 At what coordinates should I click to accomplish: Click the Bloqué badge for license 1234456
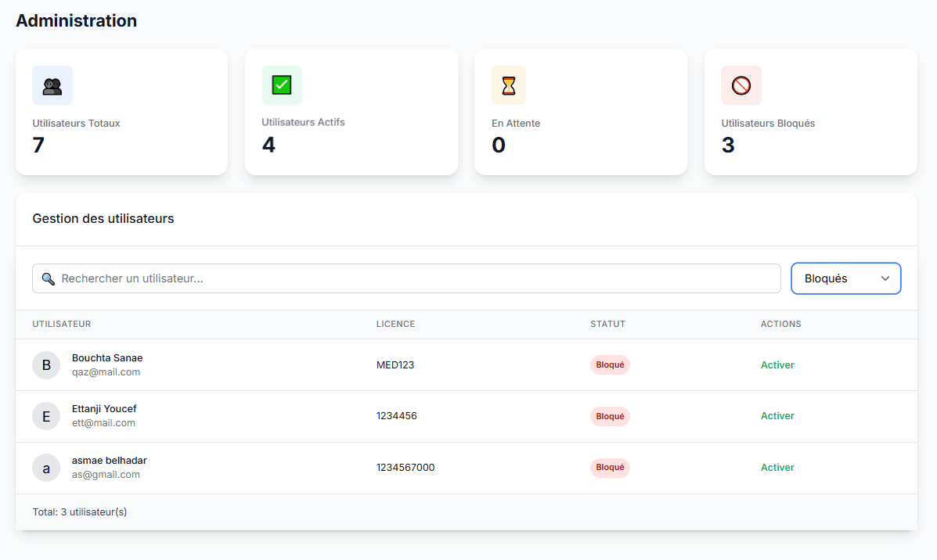coord(610,416)
